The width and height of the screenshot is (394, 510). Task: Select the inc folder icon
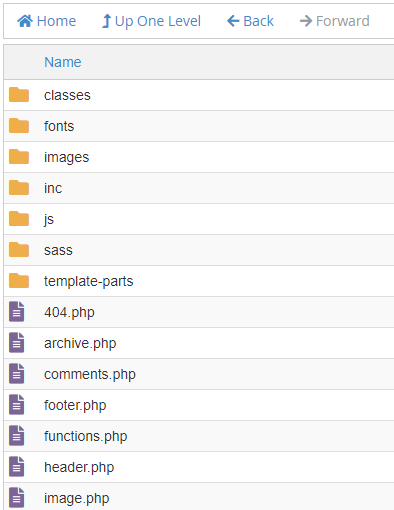(19, 188)
